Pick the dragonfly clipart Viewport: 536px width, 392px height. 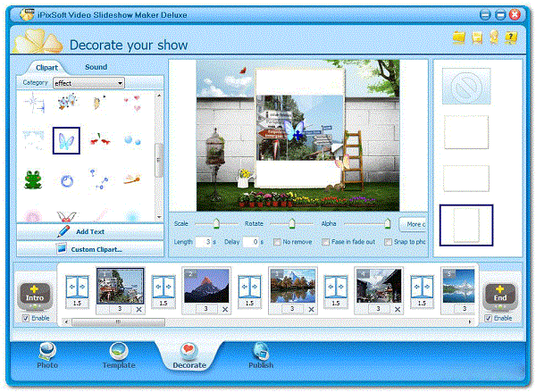point(132,179)
